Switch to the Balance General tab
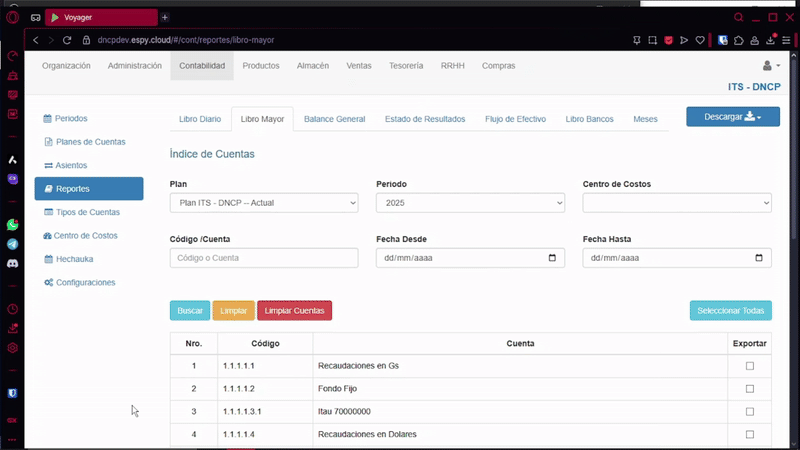This screenshot has height=450, width=800. [334, 119]
